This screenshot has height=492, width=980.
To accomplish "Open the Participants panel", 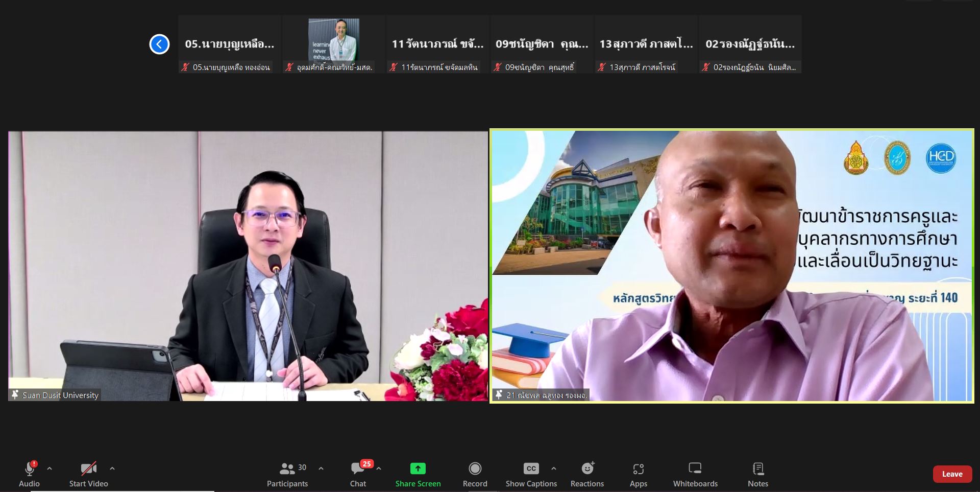I will (287, 475).
